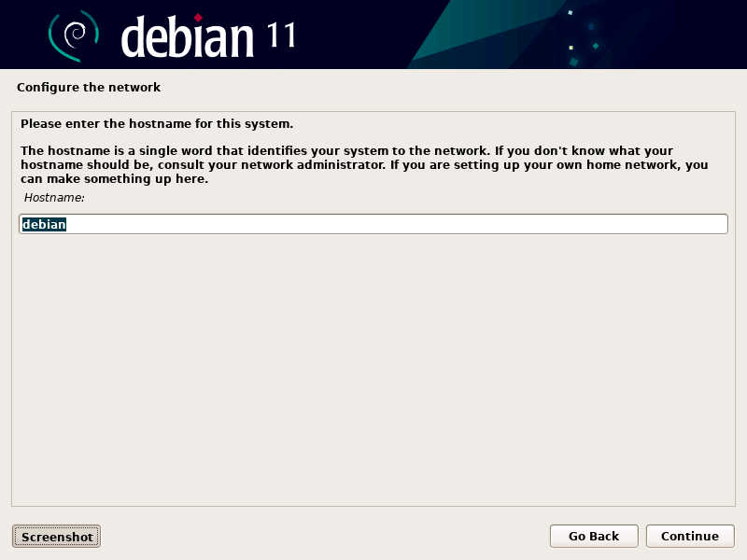This screenshot has height=560, width=747.
Task: Continue to the next installer step
Action: coord(690,536)
